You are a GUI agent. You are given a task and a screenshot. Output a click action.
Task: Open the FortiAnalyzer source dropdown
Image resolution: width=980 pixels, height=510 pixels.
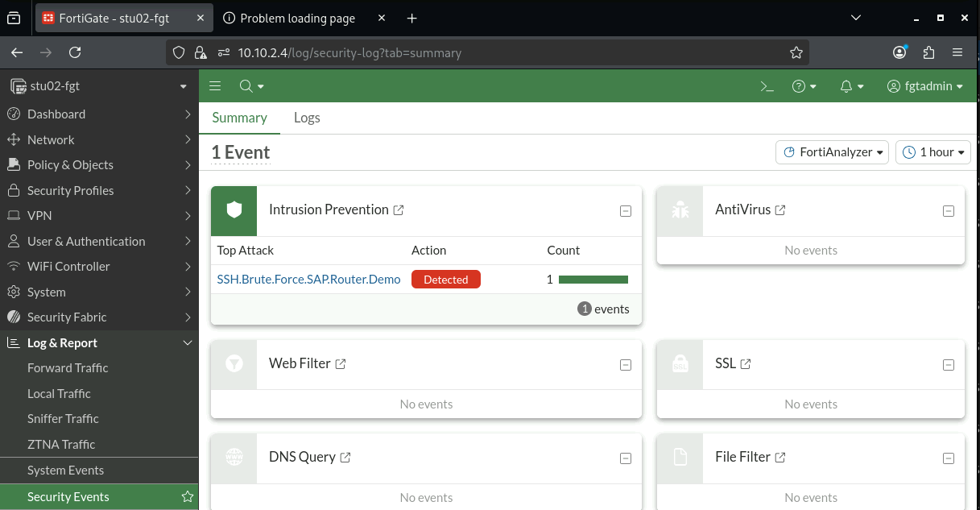pos(833,152)
